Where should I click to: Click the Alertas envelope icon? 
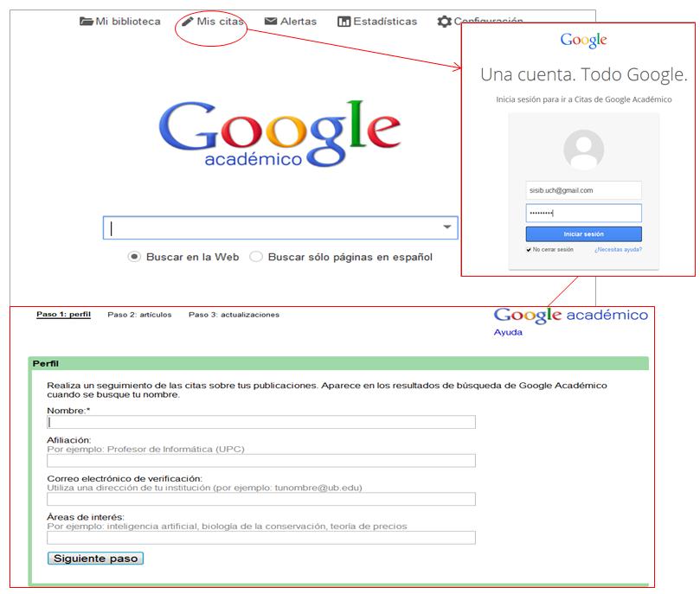pos(271,22)
